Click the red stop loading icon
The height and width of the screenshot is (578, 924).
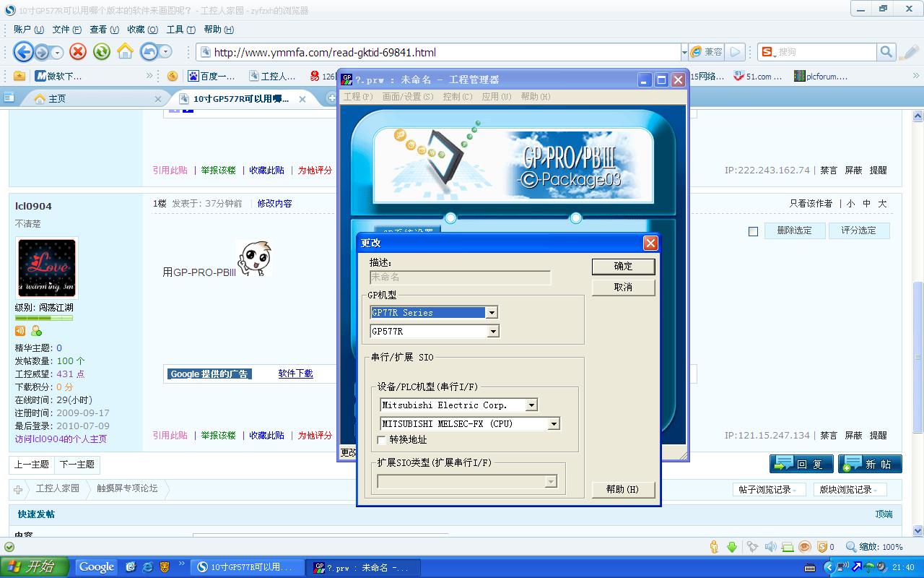78,52
